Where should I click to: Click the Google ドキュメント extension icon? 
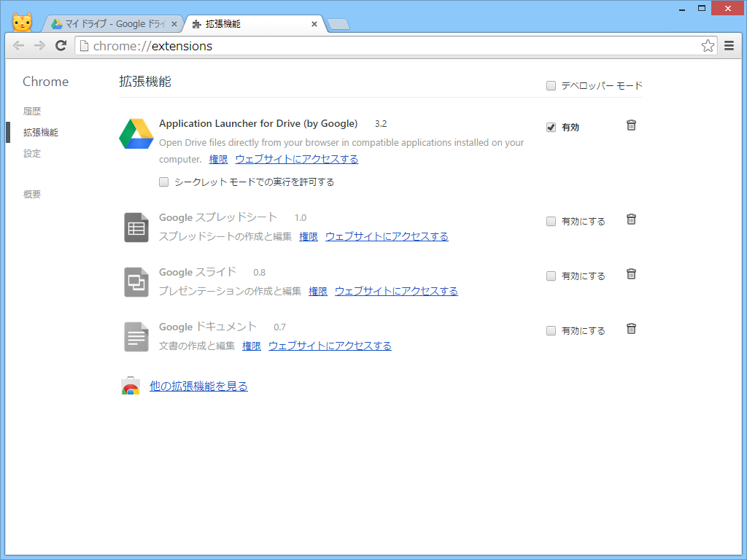[136, 336]
